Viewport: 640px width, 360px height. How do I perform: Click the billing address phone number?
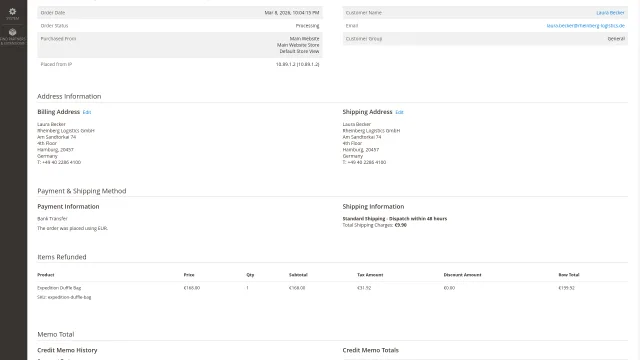tap(61, 162)
